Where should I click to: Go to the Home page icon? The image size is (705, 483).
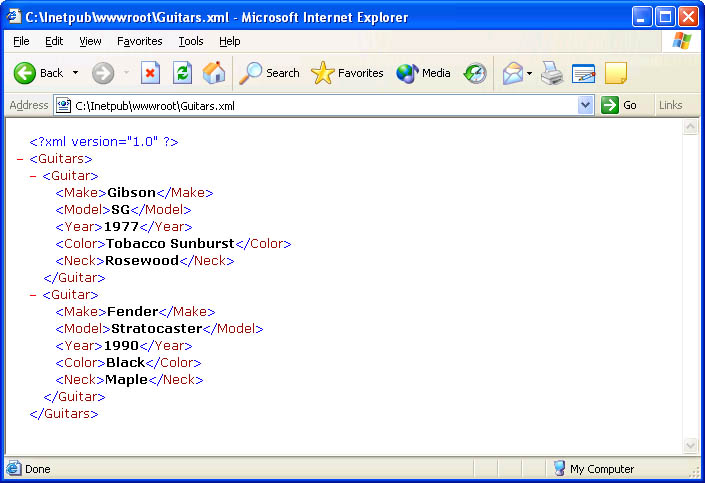[214, 73]
